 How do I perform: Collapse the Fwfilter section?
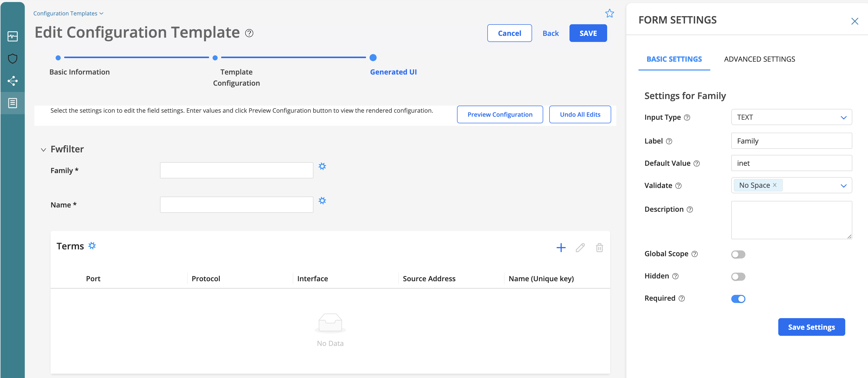pos(43,149)
